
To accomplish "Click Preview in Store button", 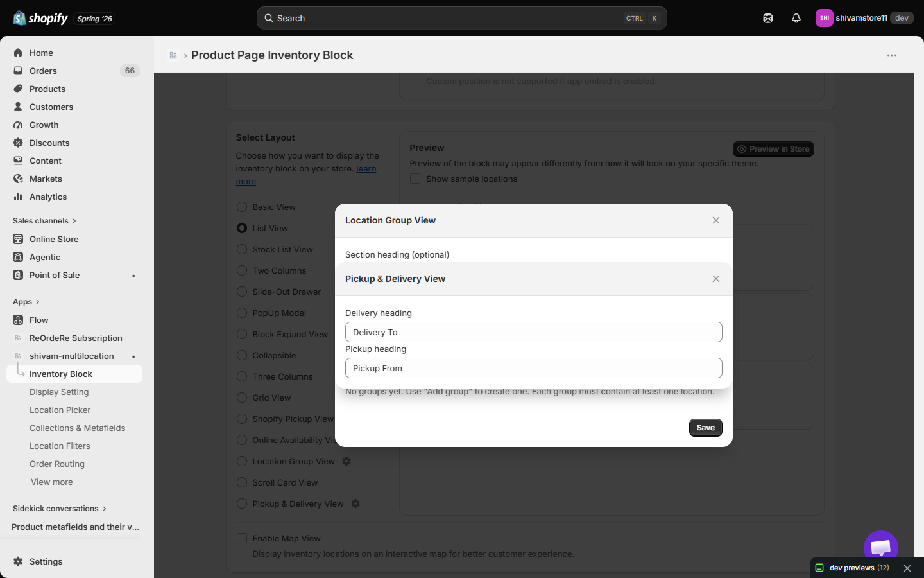I will pyautogui.click(x=773, y=149).
